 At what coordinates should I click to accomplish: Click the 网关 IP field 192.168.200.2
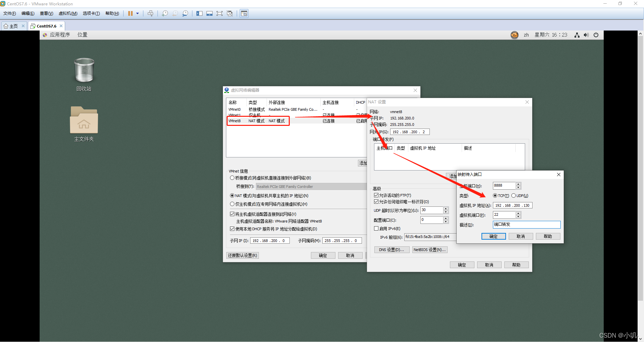tap(410, 132)
